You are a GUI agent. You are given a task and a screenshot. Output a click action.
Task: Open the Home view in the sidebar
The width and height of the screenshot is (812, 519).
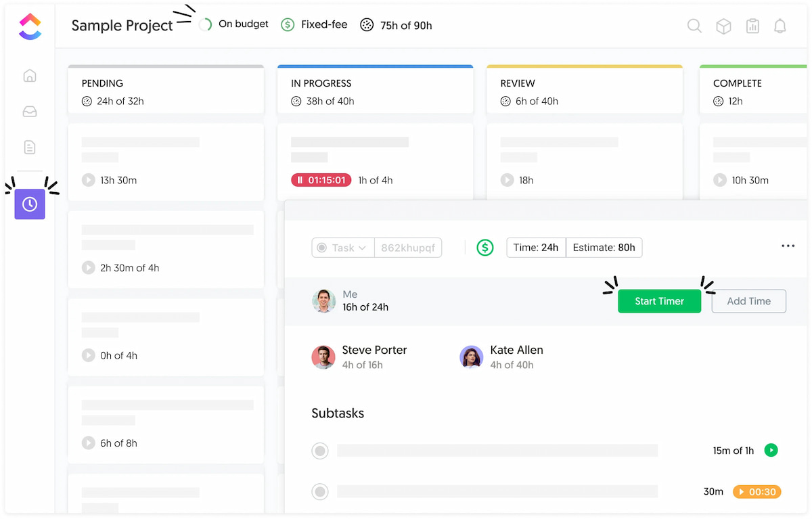[x=30, y=76]
